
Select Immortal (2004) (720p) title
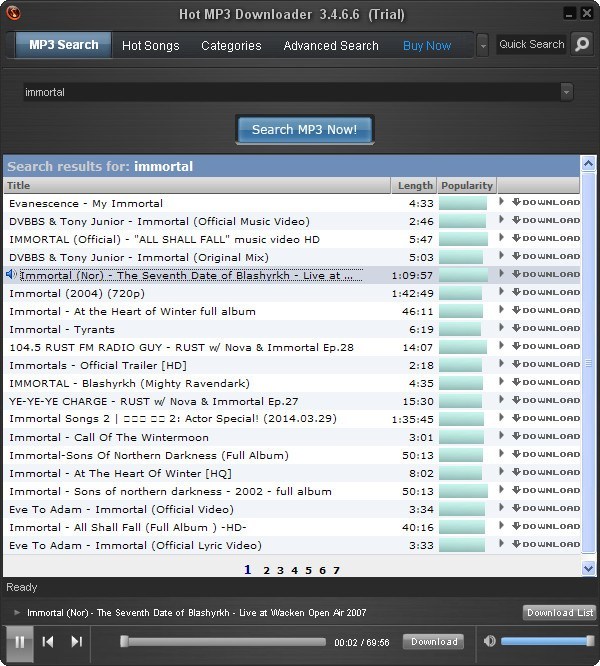pos(77,293)
